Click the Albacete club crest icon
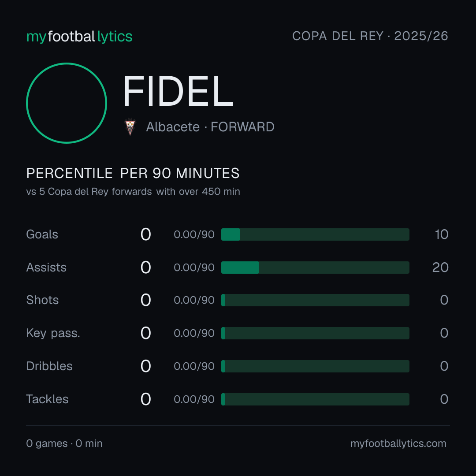 pos(130,127)
